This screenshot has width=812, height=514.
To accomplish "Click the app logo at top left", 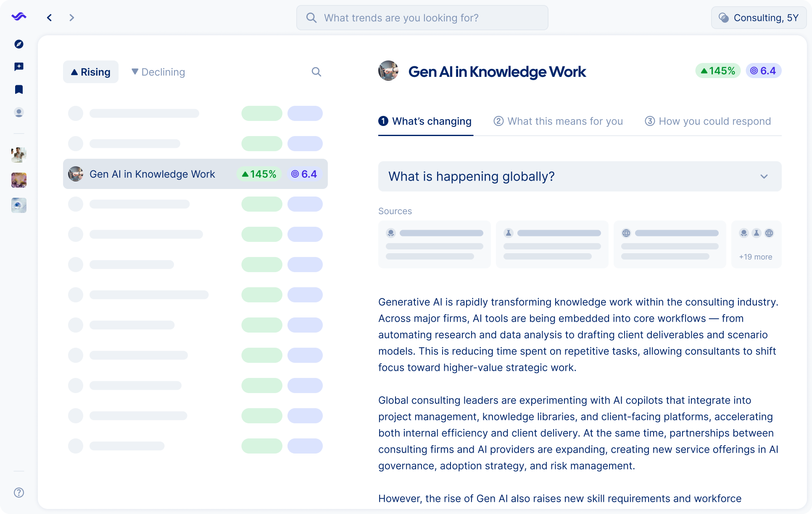I will 19,17.
